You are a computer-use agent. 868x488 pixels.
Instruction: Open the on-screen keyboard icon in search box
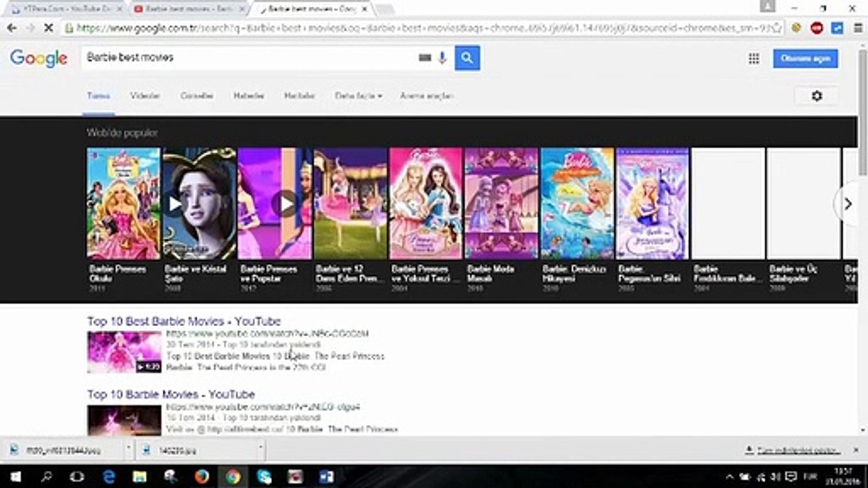point(425,58)
